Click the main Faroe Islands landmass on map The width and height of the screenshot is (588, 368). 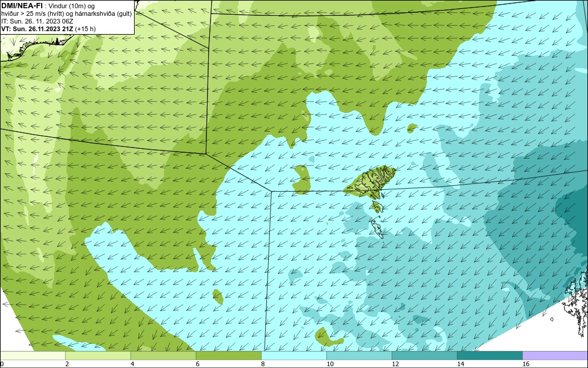(x=371, y=182)
